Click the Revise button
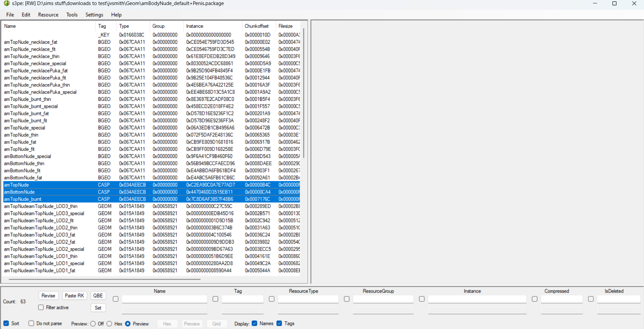644x329 pixels. (x=48, y=296)
